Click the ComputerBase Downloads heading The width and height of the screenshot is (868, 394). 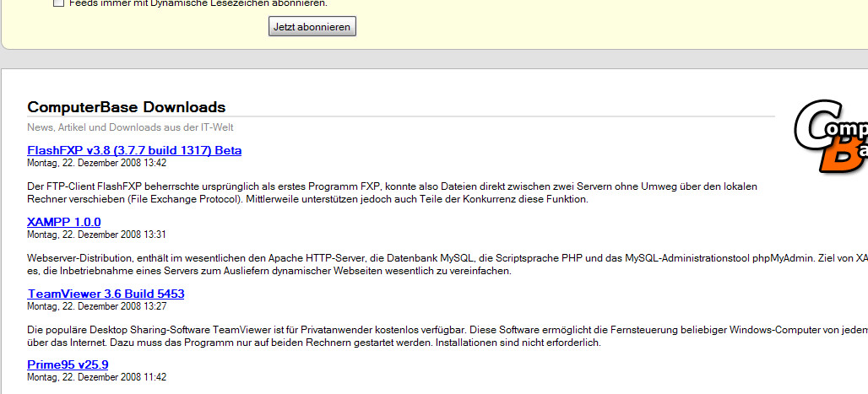126,107
